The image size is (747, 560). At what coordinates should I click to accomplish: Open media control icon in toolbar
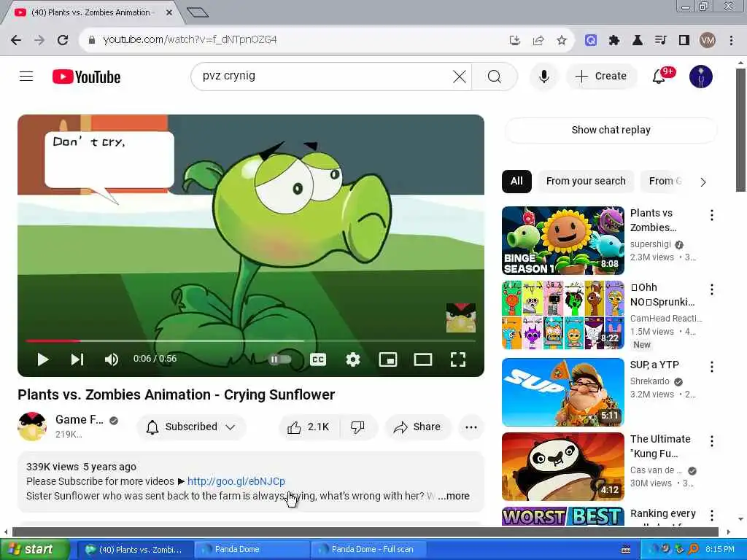pyautogui.click(x=660, y=41)
